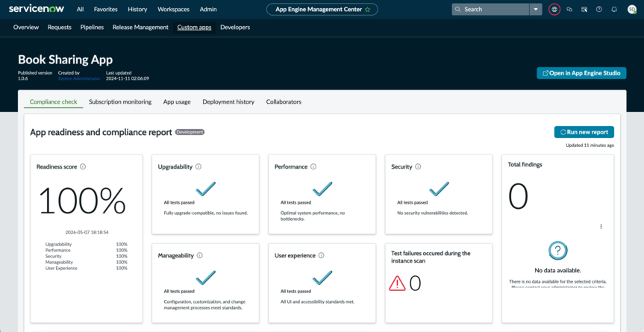Open the chat conversations icon
644x332 pixels.
click(x=569, y=10)
